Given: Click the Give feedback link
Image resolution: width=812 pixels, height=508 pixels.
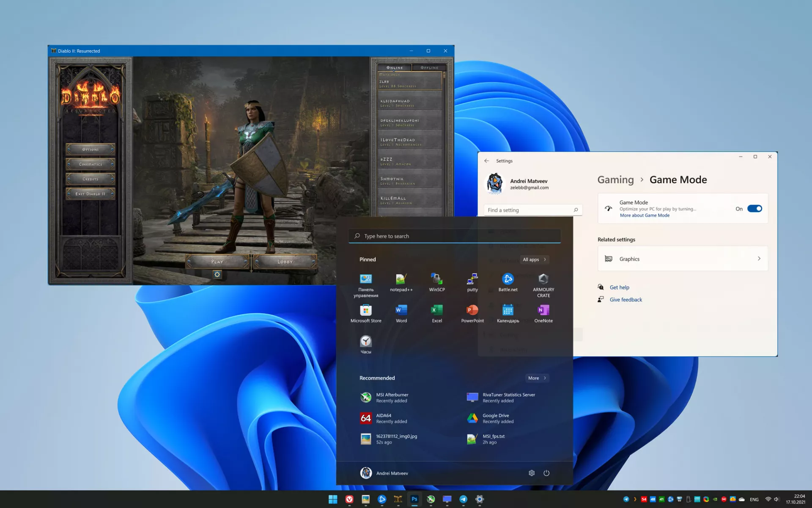Looking at the screenshot, I should [x=625, y=300].
